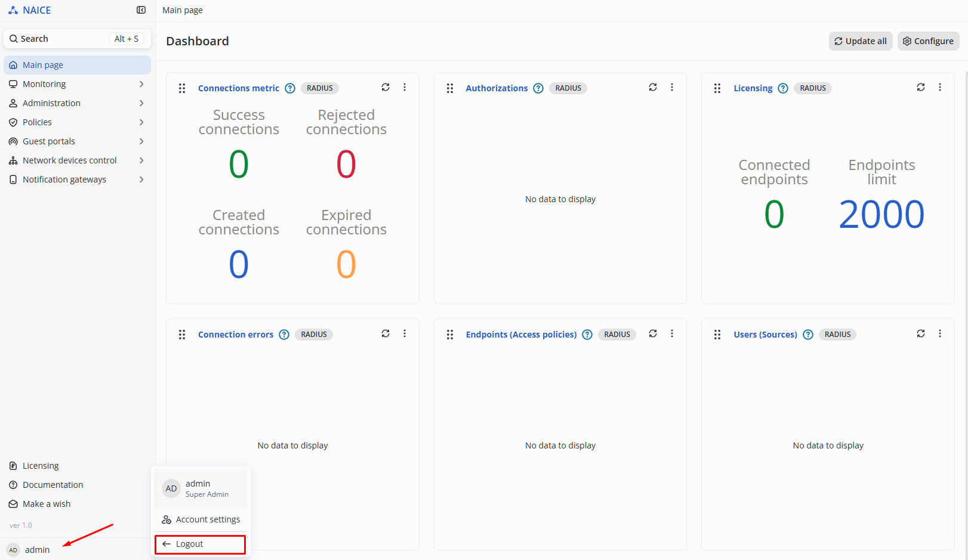Screen dimensions: 968x560
Task: Open Endpoints (Access policies) options menu
Action: (672, 333)
